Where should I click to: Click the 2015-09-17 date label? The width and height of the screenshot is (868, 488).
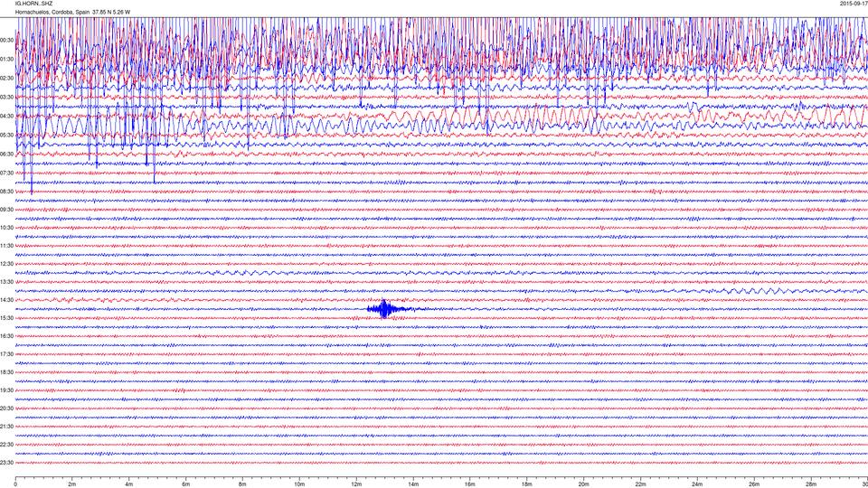coord(854,4)
